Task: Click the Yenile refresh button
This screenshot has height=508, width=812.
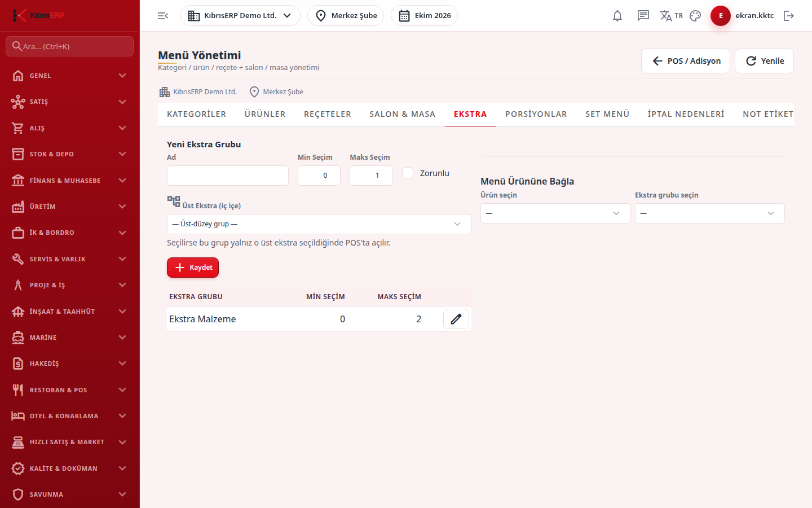Action: [x=764, y=61]
